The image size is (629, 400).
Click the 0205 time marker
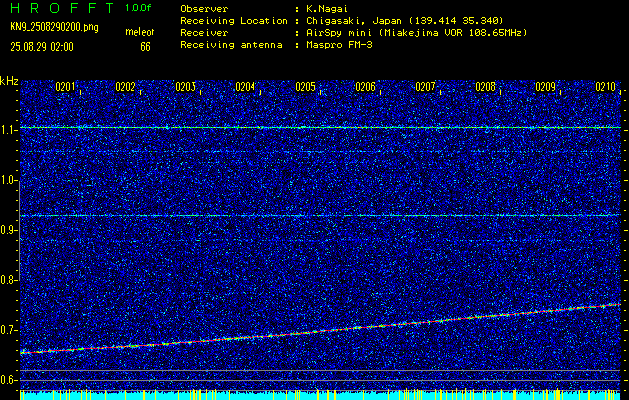tap(305, 87)
